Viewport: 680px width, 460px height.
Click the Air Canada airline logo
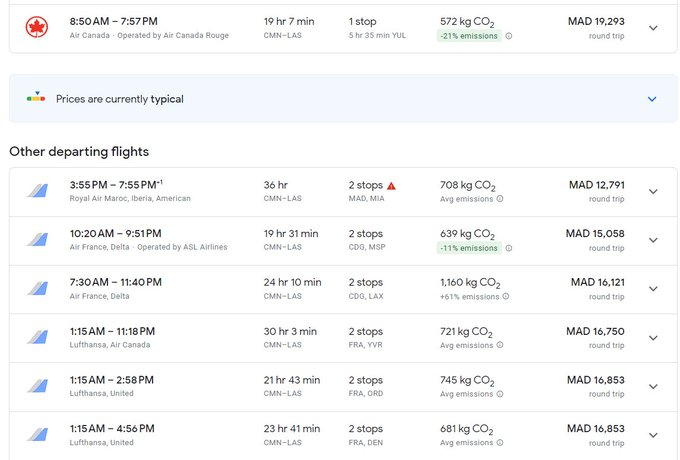(x=37, y=27)
